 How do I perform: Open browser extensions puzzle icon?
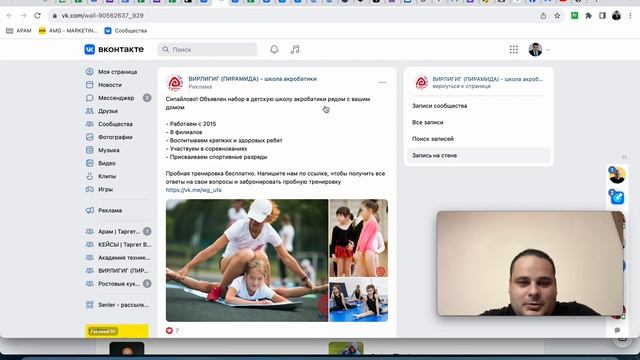coord(589,16)
